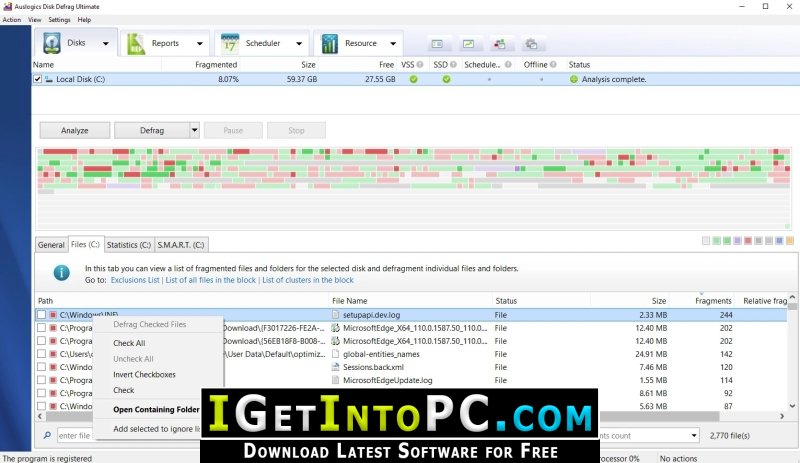
Task: Expand the Reports dropdown arrow
Action: click(199, 44)
